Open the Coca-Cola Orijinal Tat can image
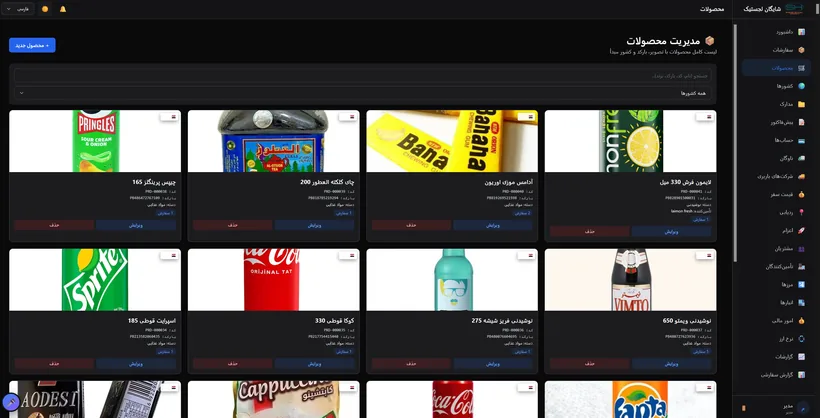This screenshot has height=418, width=820. [274, 280]
